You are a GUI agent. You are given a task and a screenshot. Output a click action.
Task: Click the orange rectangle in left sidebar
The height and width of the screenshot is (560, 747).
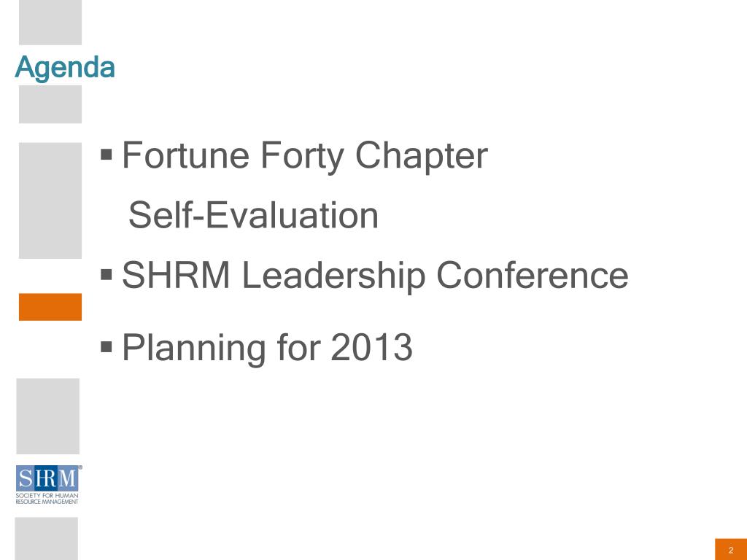(x=50, y=307)
